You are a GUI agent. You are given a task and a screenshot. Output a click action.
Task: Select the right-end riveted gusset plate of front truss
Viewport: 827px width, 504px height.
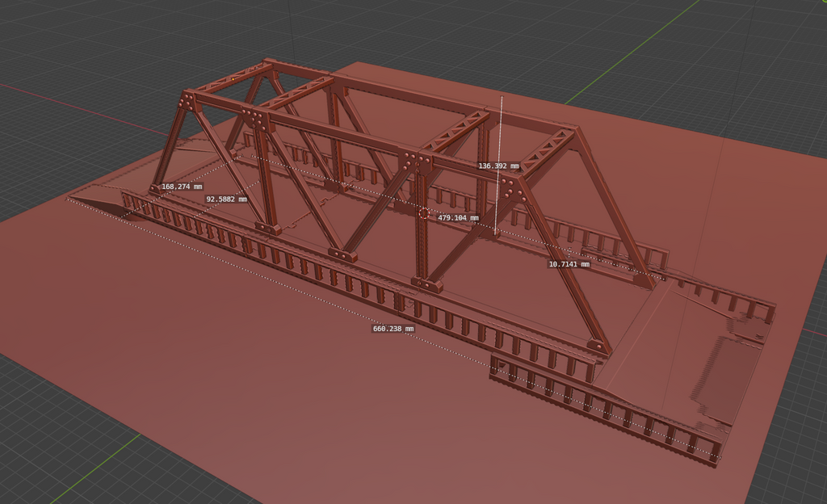click(510, 187)
